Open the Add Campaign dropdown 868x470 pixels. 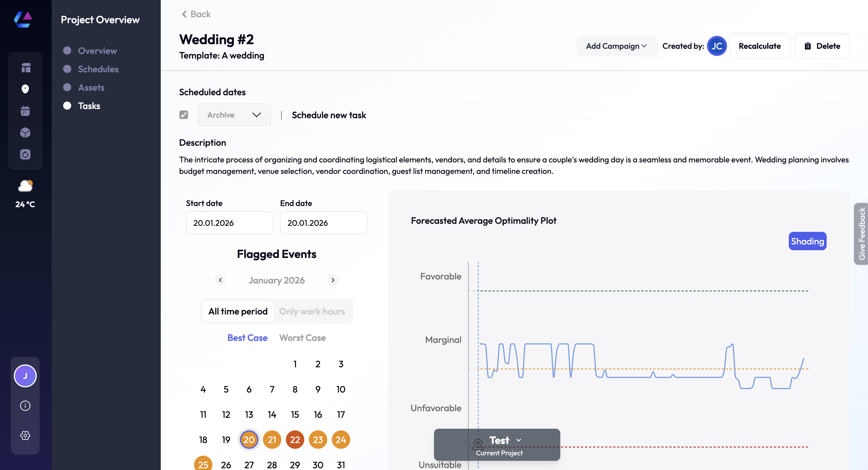pyautogui.click(x=616, y=46)
